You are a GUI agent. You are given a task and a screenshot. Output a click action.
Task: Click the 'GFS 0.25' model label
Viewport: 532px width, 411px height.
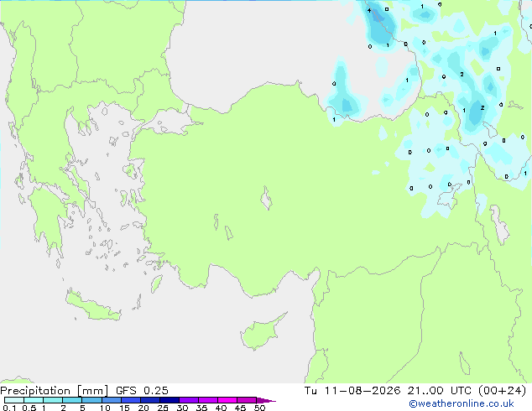142,391
